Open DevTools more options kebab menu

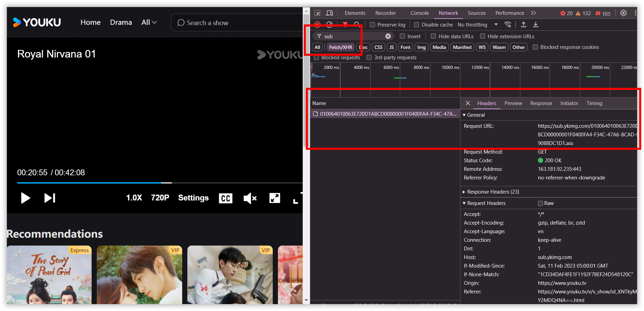(635, 13)
